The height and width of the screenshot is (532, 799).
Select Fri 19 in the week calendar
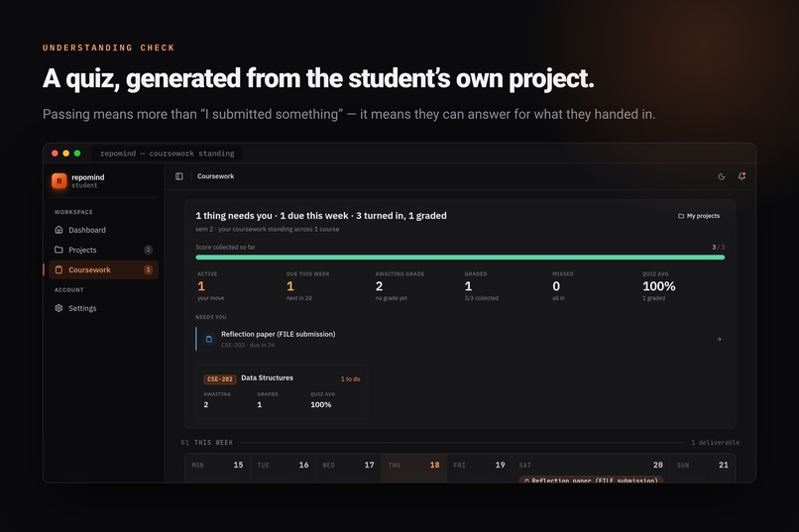(x=480, y=468)
